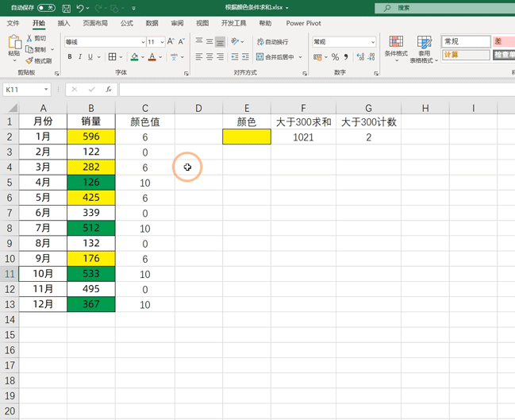Open the Name Box dropdown arrow
The height and width of the screenshot is (420, 515).
(x=46, y=90)
